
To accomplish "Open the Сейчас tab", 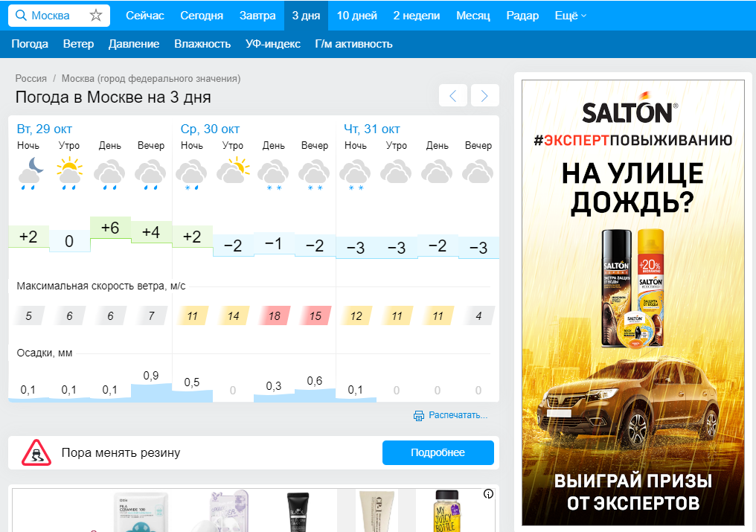I will 145,16.
